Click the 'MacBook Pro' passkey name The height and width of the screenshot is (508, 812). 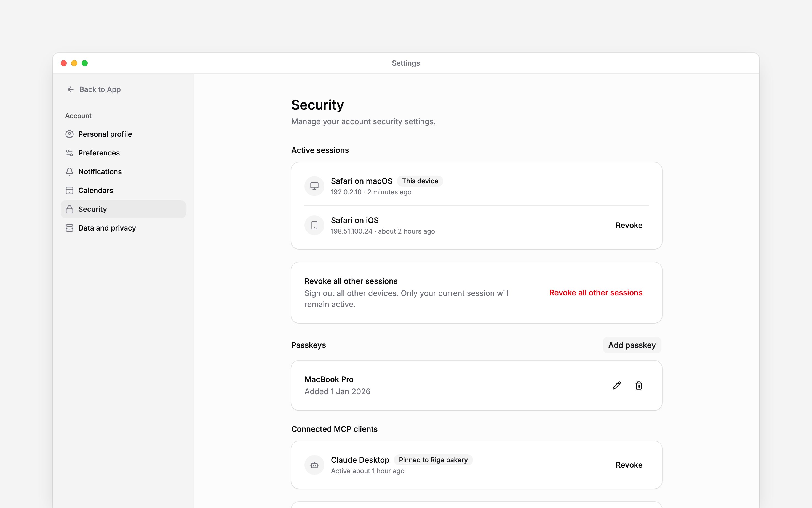[x=329, y=379]
